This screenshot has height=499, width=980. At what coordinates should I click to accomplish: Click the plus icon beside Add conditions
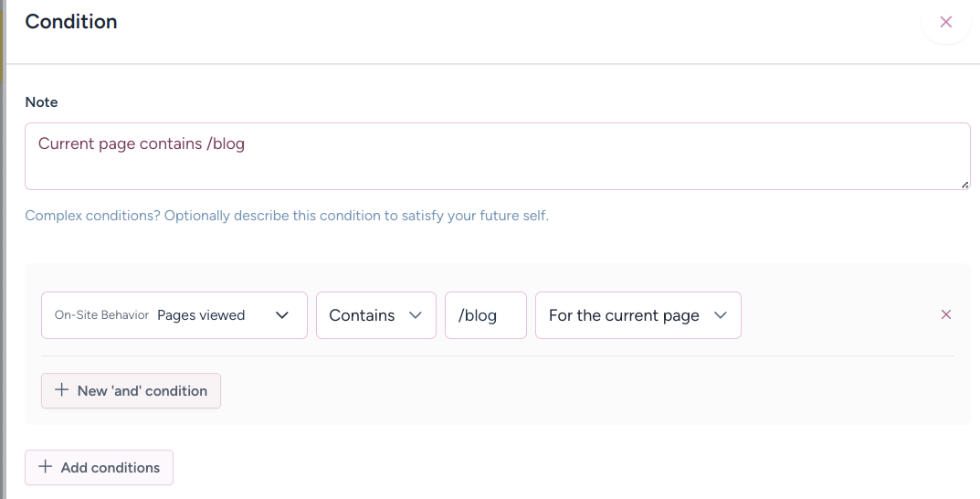click(x=45, y=467)
